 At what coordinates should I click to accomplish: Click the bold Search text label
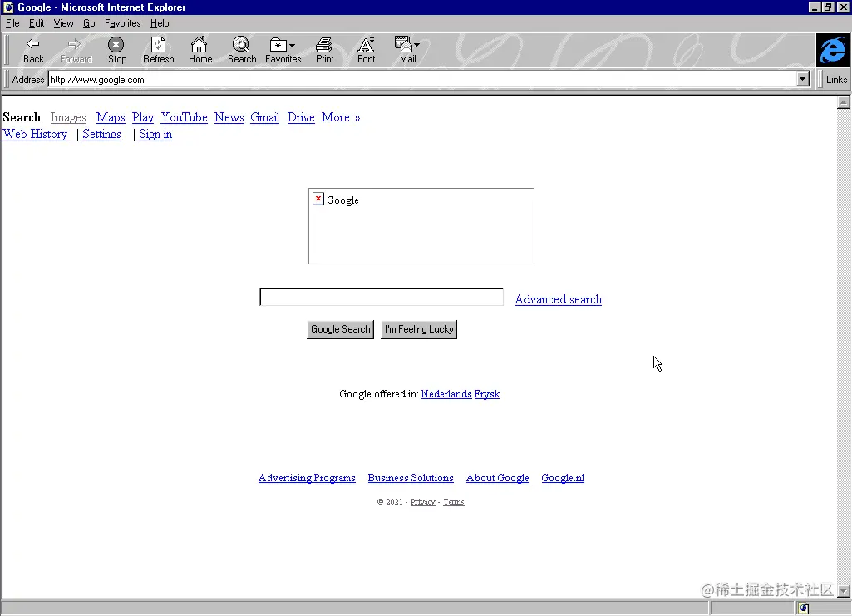[22, 117]
